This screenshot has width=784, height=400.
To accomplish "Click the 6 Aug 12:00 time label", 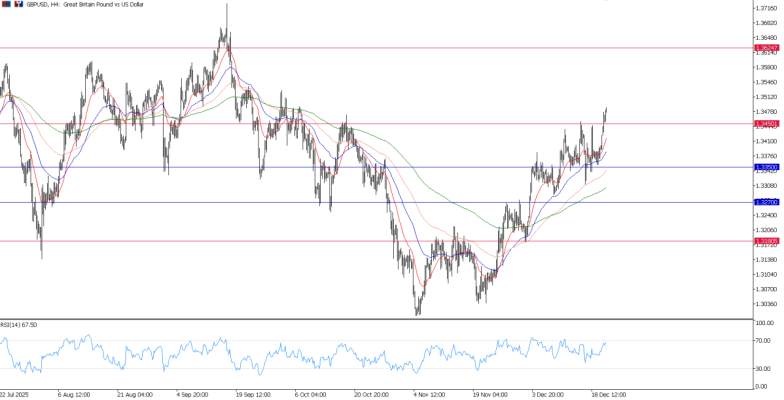I will (x=74, y=394).
